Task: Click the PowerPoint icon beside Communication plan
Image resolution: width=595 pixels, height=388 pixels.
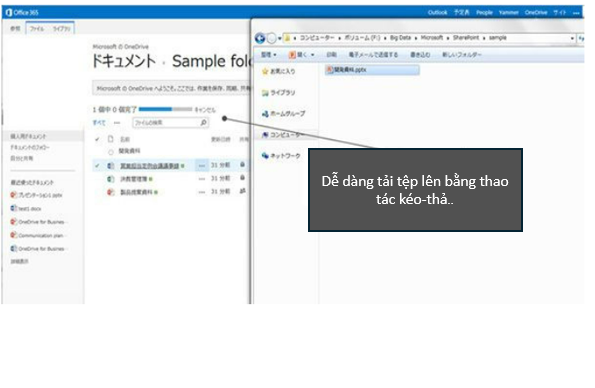Action: click(14, 235)
